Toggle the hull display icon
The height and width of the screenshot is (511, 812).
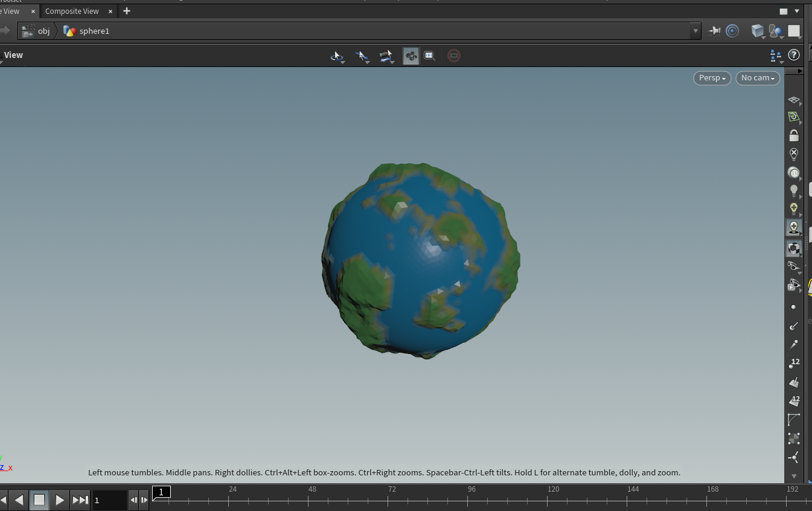[x=794, y=420]
